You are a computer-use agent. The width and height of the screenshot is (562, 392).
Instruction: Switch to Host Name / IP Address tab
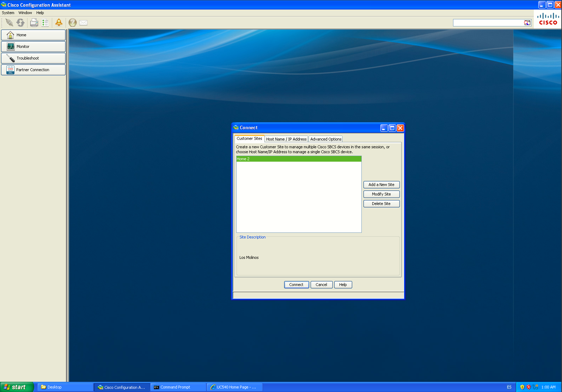[286, 139]
